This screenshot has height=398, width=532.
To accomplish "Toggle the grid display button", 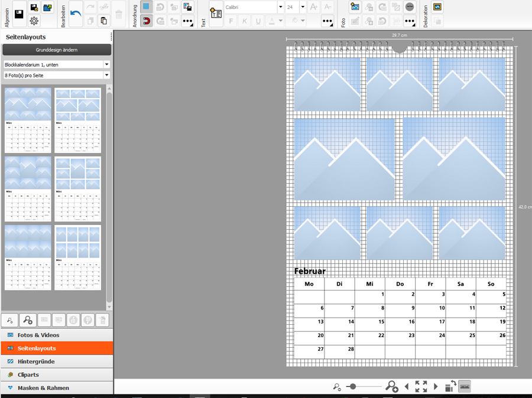I will pyautogui.click(x=146, y=6).
